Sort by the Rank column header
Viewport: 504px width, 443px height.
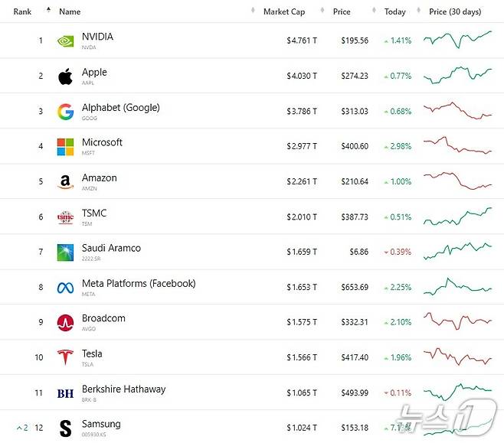[x=22, y=11]
